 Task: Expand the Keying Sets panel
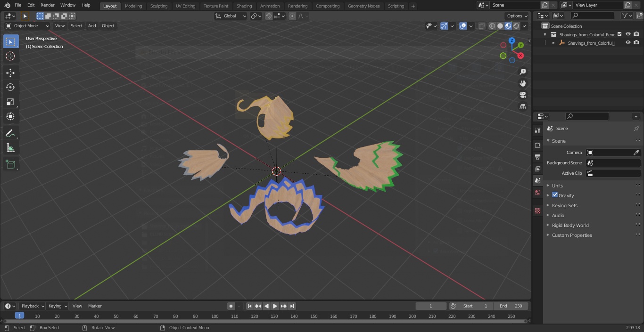[564, 205]
